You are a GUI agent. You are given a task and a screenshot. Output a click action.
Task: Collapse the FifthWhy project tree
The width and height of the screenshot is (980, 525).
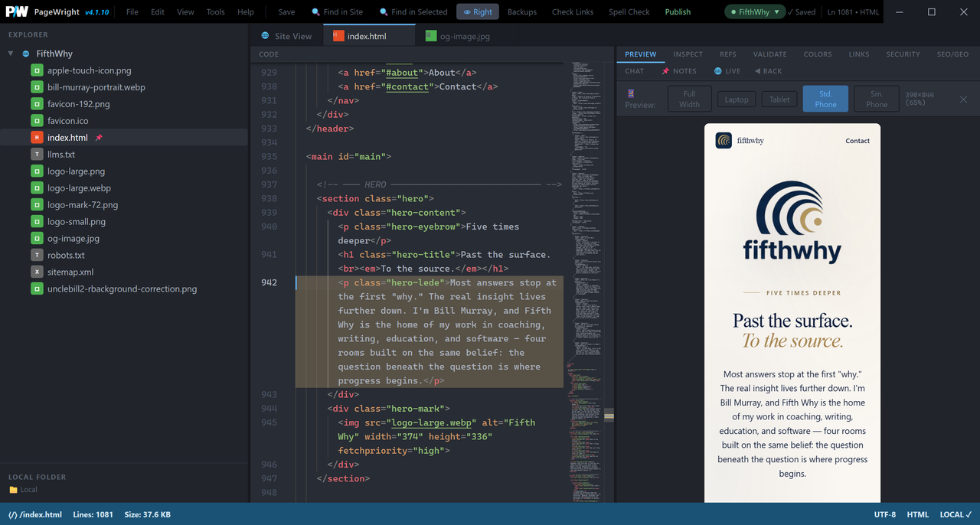[x=11, y=54]
